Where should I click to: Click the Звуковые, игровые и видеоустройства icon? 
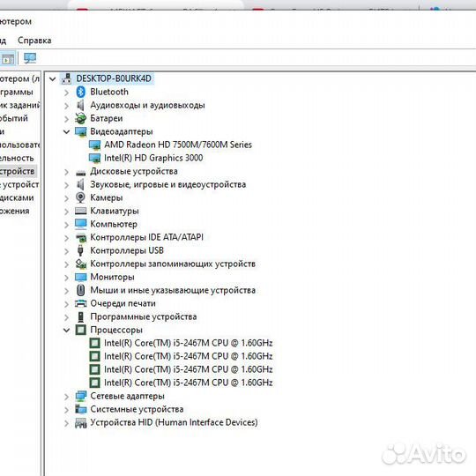tap(80, 184)
